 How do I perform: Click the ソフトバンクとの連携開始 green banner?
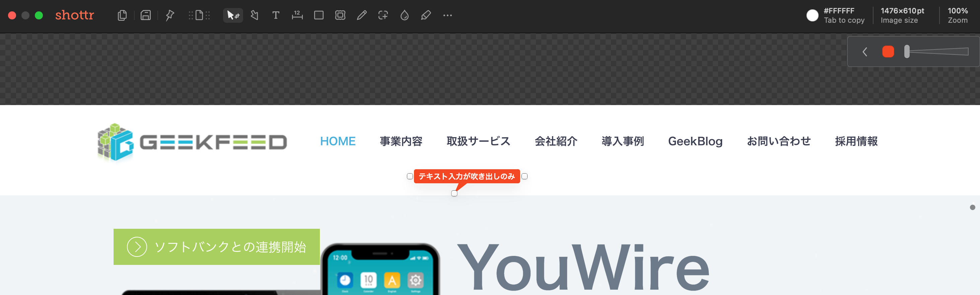pyautogui.click(x=216, y=247)
